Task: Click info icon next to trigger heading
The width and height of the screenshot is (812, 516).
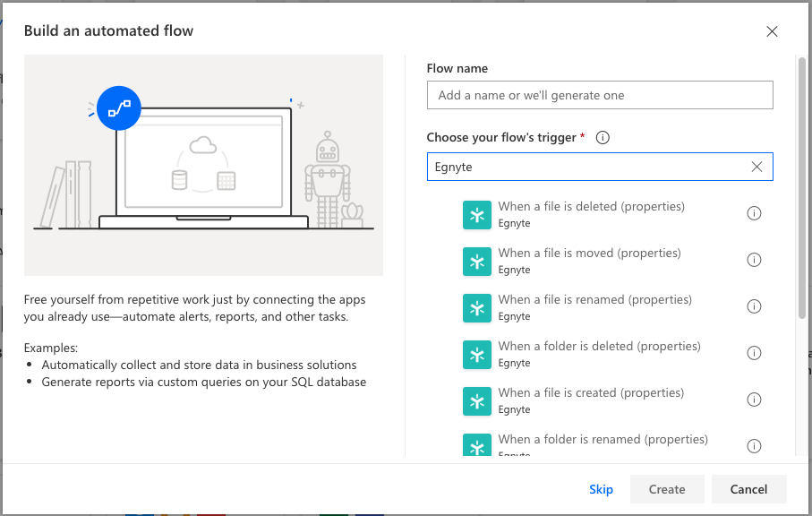Action: pos(603,138)
